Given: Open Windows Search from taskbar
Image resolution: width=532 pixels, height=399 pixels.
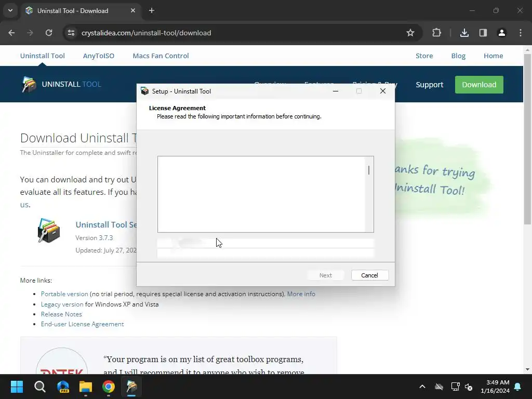Looking at the screenshot, I should (x=39, y=387).
